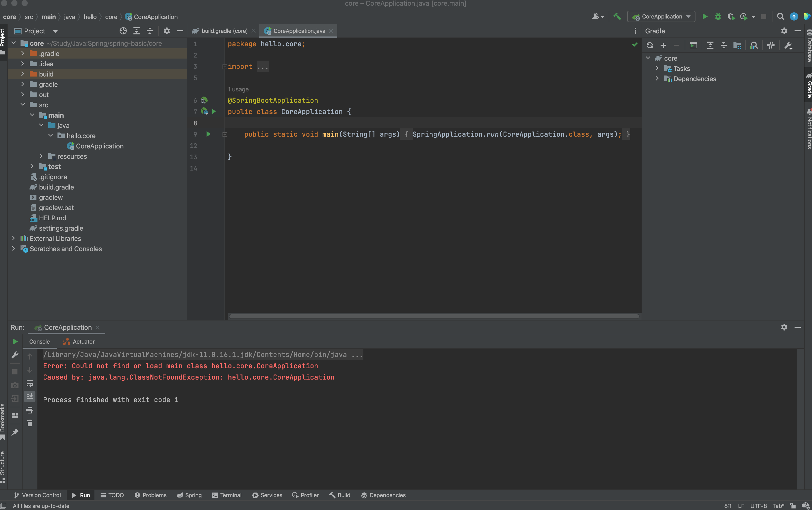Reload all Gradle projects

tap(650, 45)
